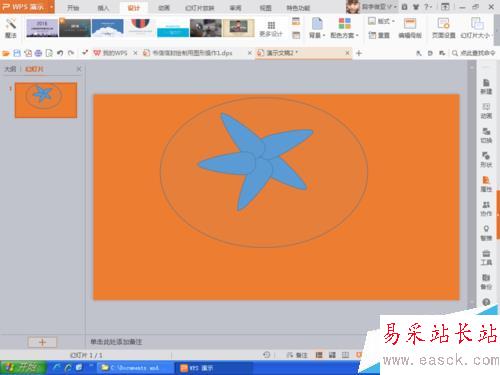Add new slide with plus button
This screenshot has height=375, width=500.
coord(42,342)
